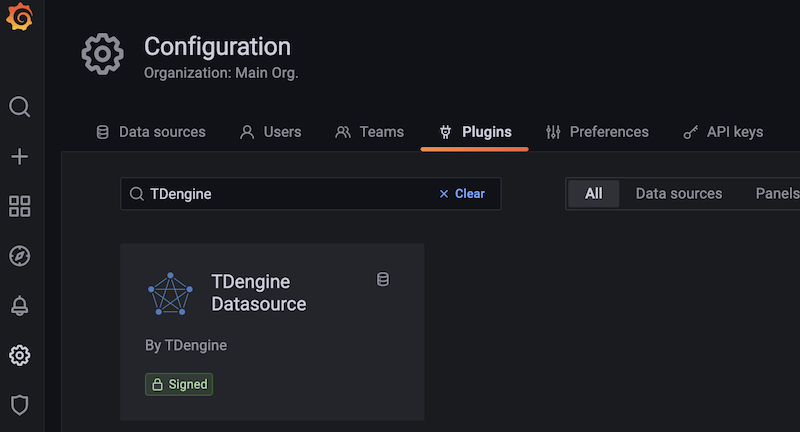
Task: Open the sidebar search icon
Action: [19, 107]
